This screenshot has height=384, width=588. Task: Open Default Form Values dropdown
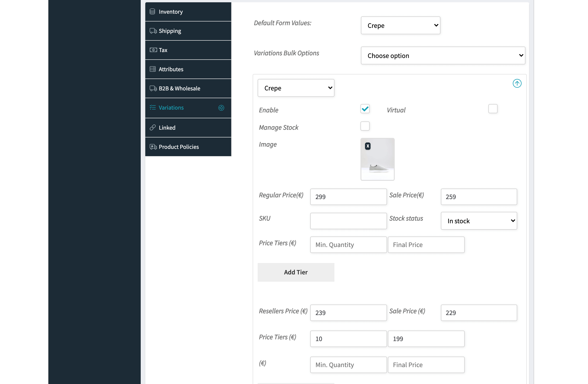tap(400, 25)
